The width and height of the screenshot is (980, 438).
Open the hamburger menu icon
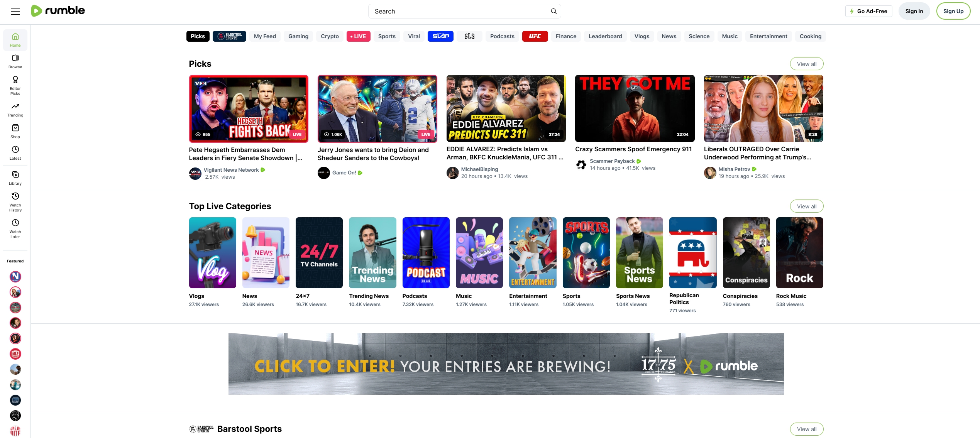[x=15, y=11]
